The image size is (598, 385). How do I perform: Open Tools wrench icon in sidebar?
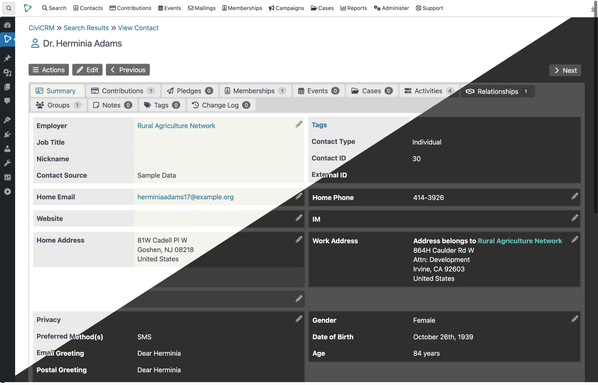(7, 163)
